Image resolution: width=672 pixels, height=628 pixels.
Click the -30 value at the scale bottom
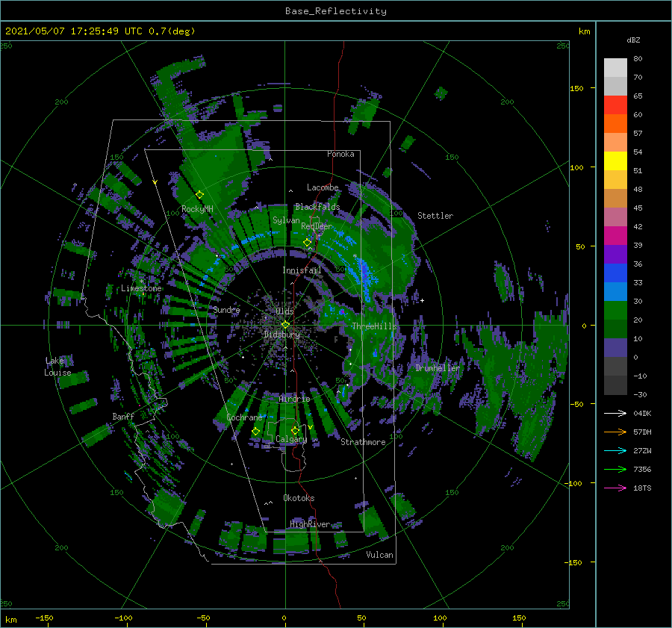coord(641,394)
